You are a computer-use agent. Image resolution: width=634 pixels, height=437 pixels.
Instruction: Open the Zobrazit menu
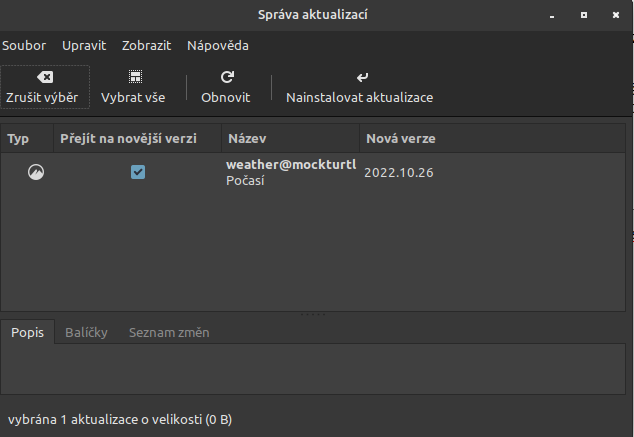coord(147,45)
